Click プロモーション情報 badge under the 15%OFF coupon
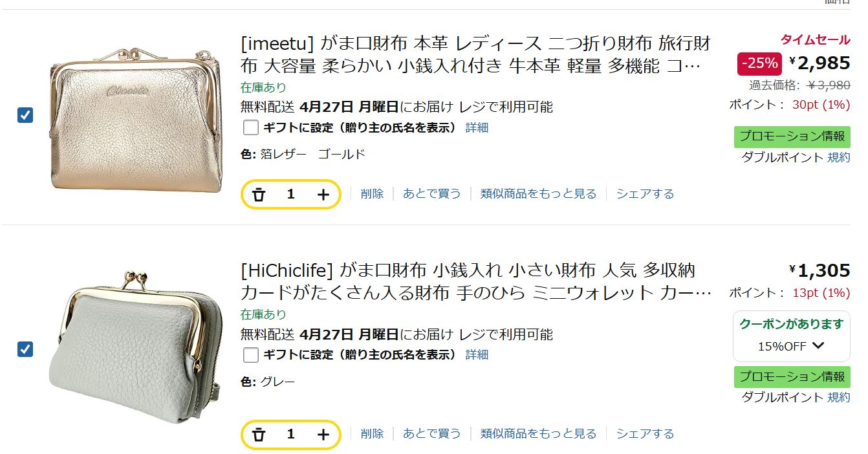This screenshot has width=868, height=454. (x=792, y=376)
